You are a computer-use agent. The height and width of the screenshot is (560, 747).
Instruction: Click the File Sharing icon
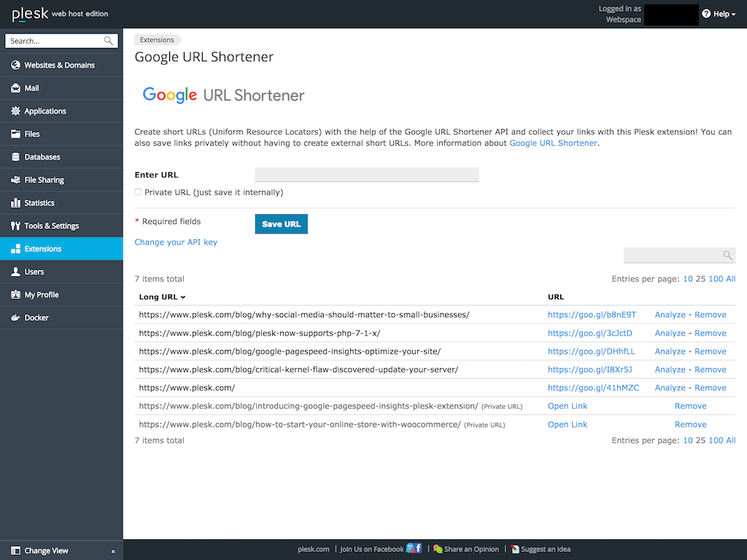tap(16, 180)
